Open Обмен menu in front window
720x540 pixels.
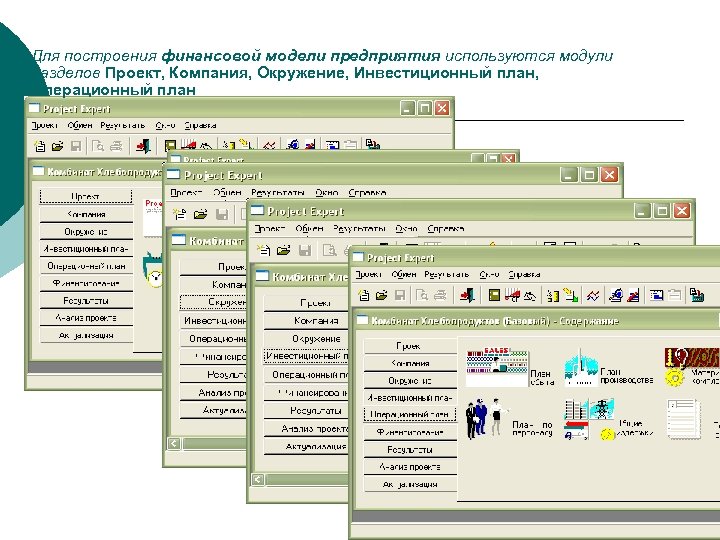click(404, 274)
